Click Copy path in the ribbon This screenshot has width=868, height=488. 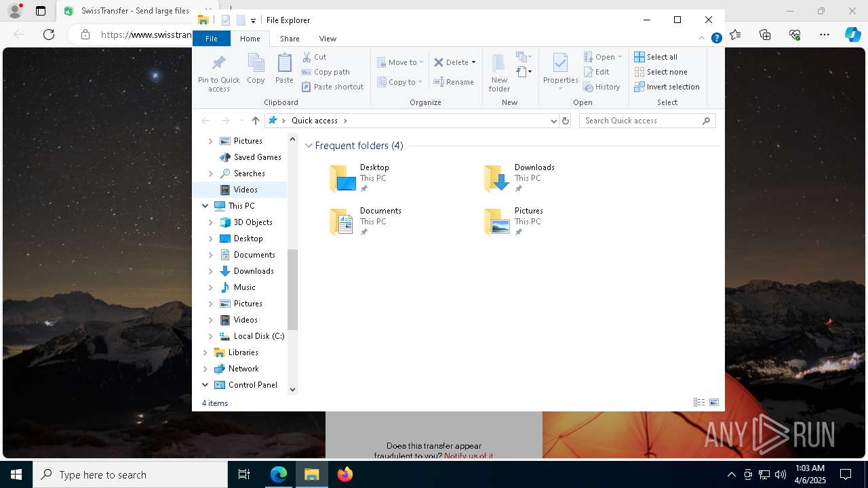325,72
